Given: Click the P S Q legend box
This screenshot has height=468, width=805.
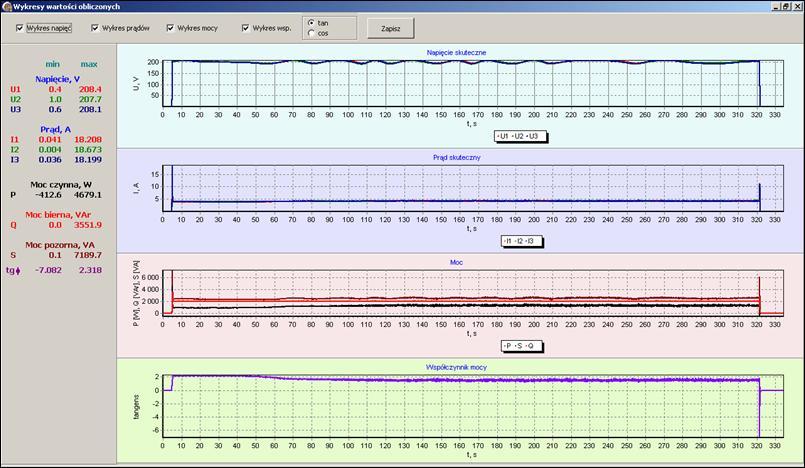Looking at the screenshot, I should (x=521, y=346).
